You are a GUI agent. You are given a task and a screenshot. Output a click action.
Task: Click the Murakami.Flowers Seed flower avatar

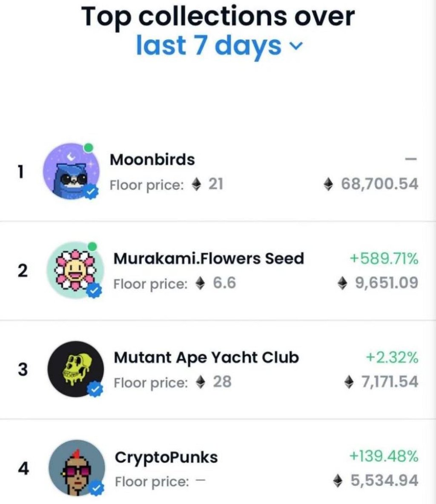74,269
